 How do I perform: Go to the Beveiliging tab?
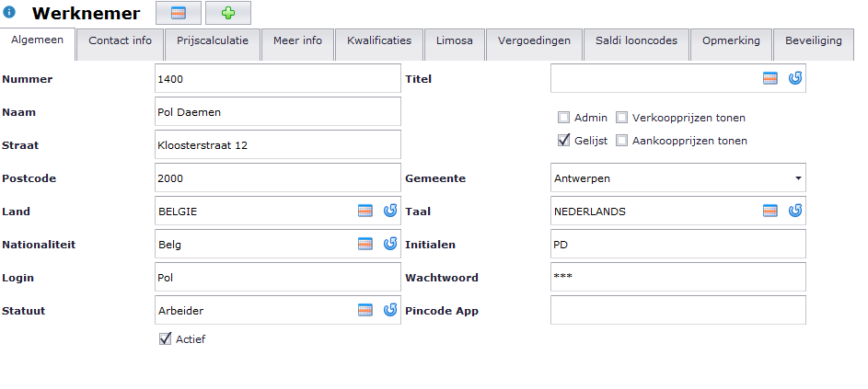pyautogui.click(x=813, y=40)
